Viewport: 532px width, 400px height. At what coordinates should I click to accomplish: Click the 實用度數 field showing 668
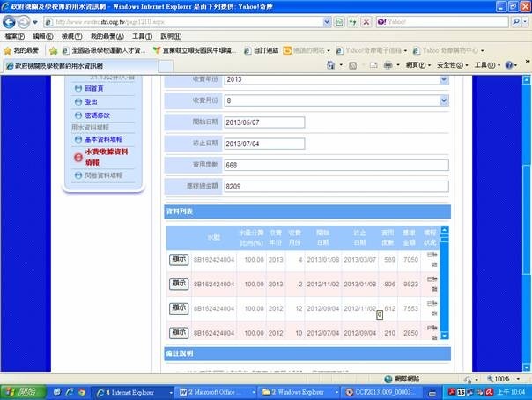pos(336,166)
